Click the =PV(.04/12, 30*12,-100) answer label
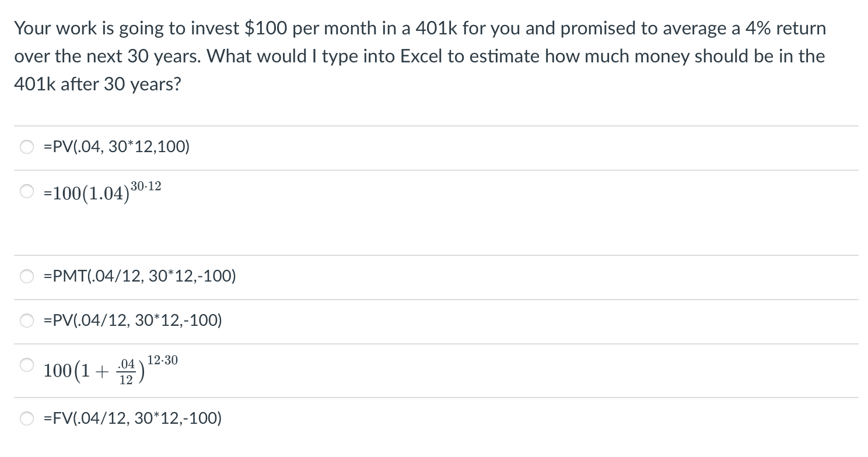The width and height of the screenshot is (868, 457). point(133,320)
